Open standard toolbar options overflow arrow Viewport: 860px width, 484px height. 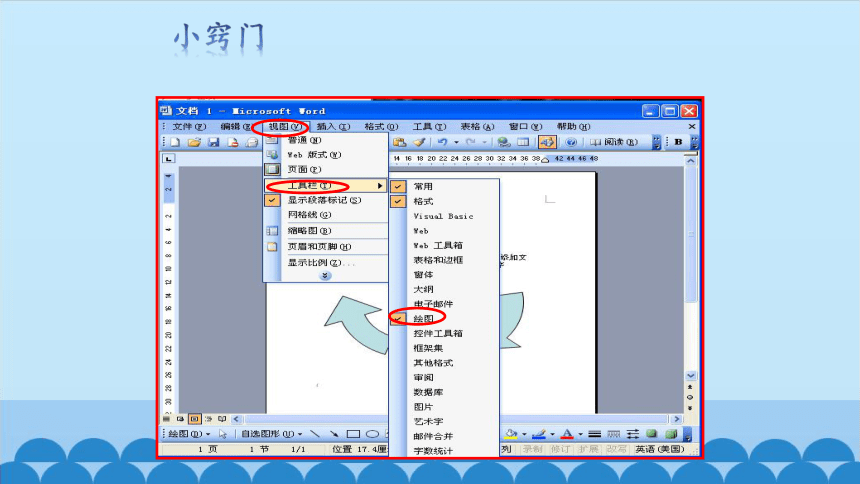(x=656, y=142)
